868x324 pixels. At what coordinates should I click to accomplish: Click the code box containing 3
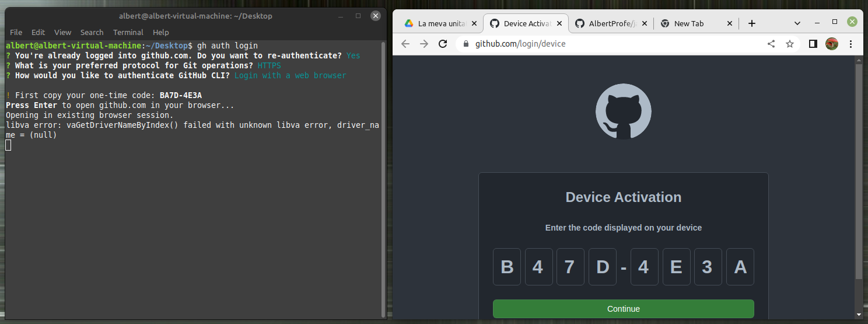point(708,267)
